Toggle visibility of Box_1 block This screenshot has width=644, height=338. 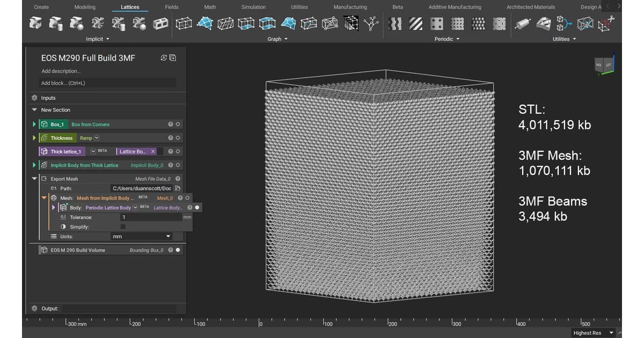pos(178,124)
